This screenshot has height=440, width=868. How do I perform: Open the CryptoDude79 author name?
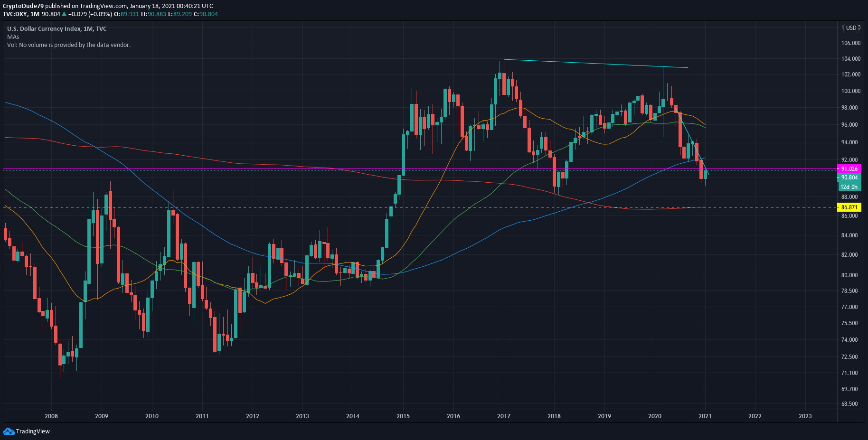coord(23,6)
